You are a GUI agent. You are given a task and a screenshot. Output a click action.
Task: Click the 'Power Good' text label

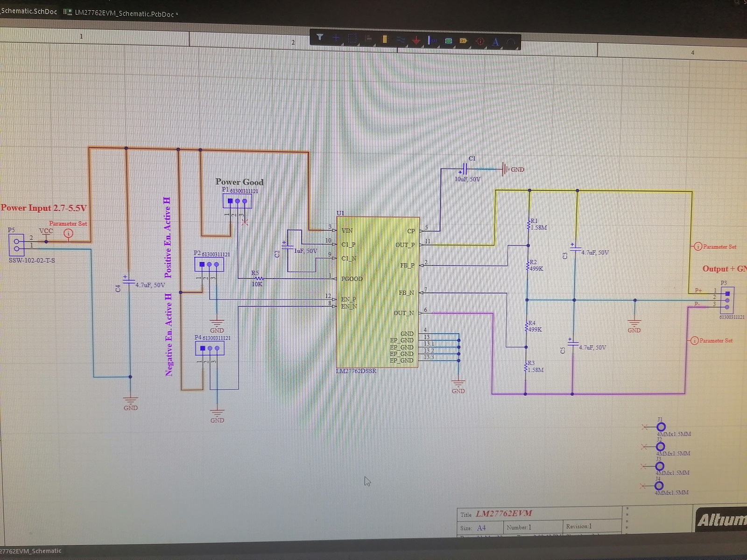(x=240, y=182)
